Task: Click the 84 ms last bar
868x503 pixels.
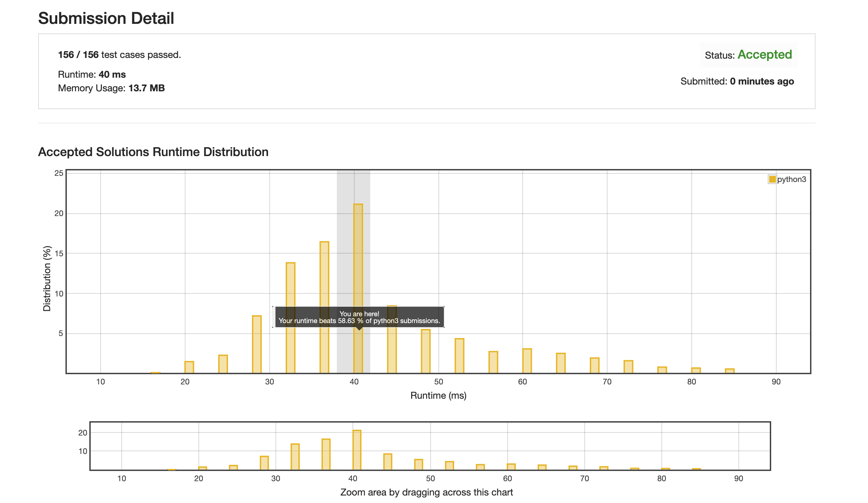Action: point(730,371)
